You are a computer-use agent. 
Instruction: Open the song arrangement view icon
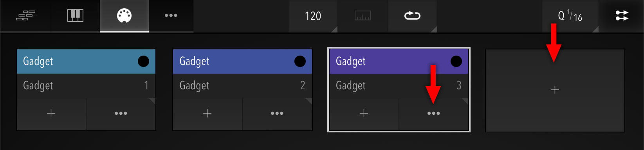25,16
